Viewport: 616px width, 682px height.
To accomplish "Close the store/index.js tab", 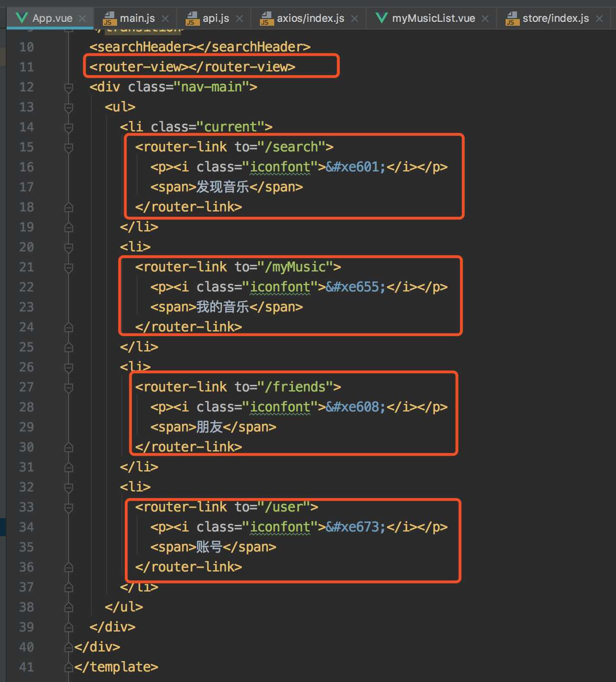I will coord(599,19).
